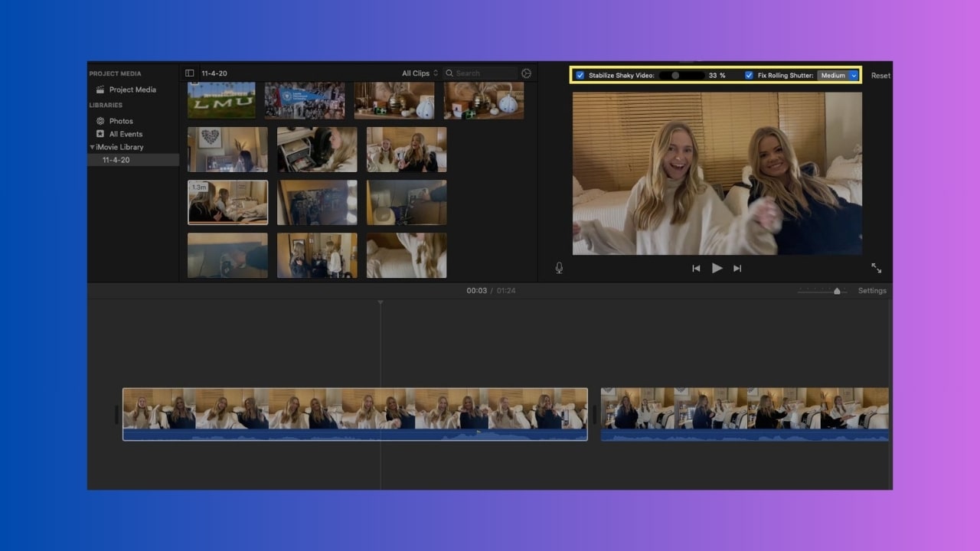Screen dimensions: 980x551
Task: Open the Medium rolling shutter dropdown
Action: click(x=838, y=76)
